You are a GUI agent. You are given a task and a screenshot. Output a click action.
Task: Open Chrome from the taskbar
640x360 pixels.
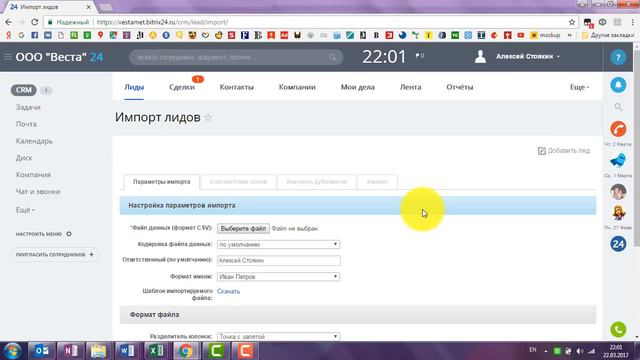[x=185, y=351]
